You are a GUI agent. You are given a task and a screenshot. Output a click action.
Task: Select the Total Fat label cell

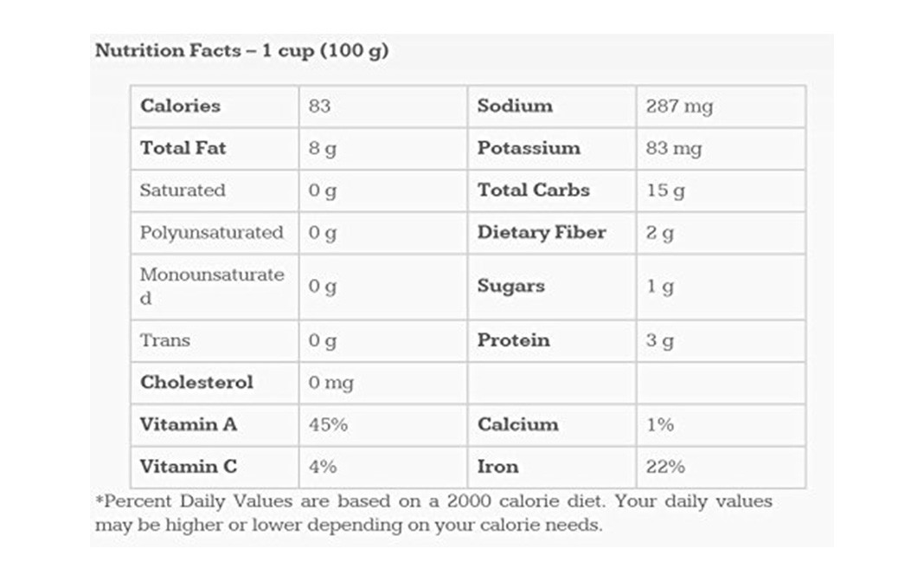point(183,148)
